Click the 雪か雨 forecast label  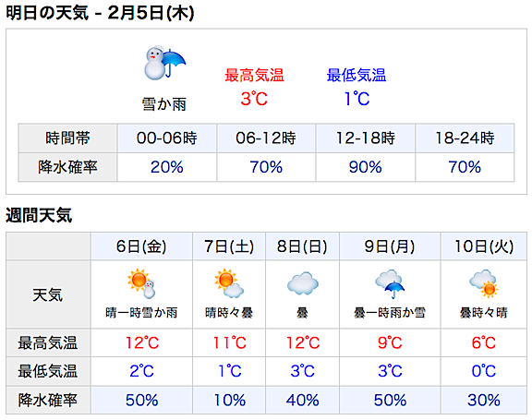(164, 104)
